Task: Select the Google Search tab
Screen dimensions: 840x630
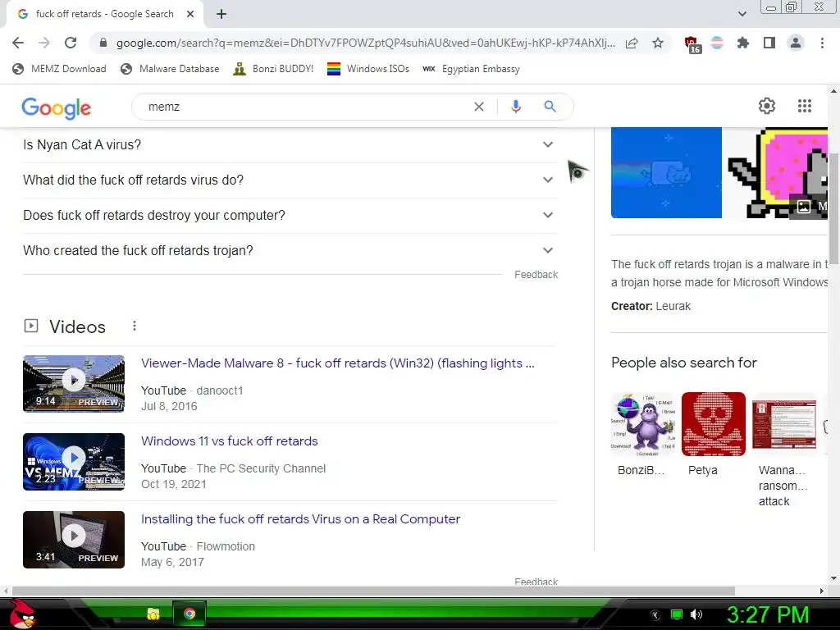Action: tap(104, 14)
